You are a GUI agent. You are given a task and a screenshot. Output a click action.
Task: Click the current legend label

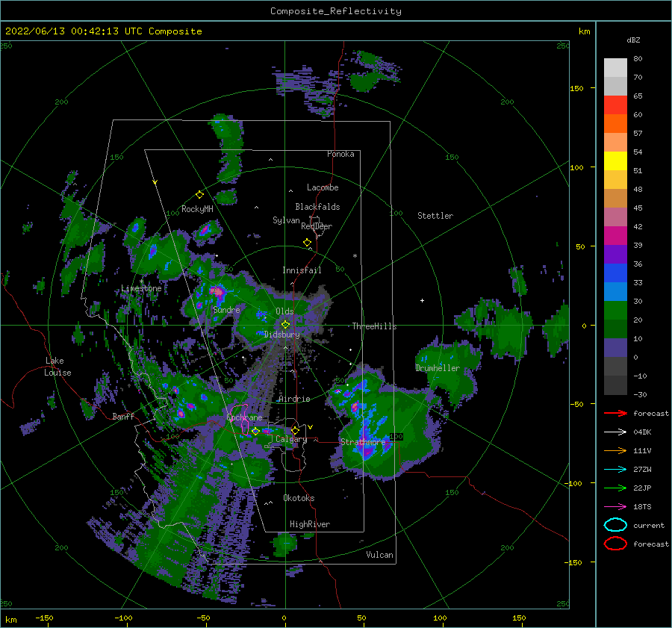pos(649,526)
